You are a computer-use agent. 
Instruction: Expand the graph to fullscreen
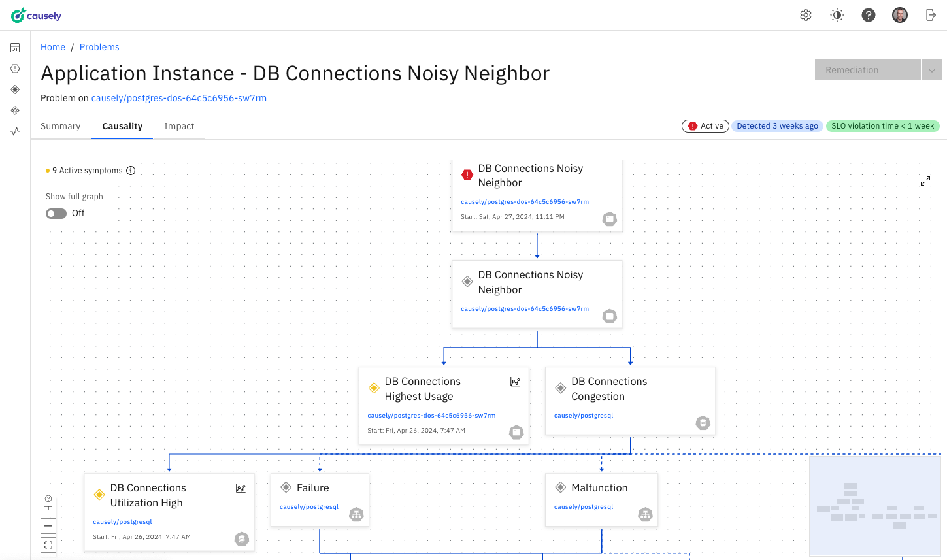point(925,181)
